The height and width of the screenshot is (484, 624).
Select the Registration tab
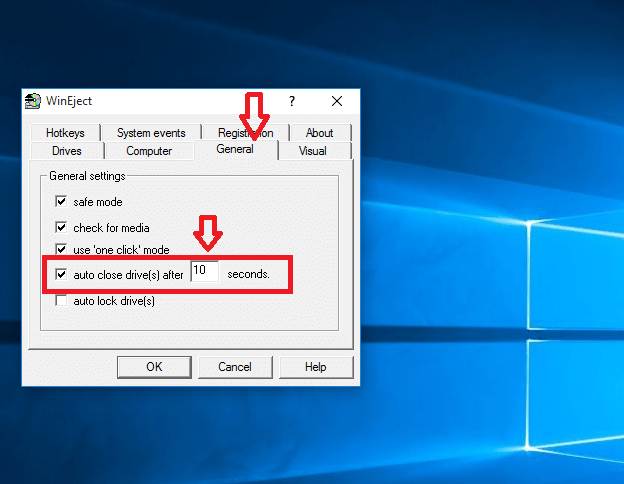click(x=246, y=133)
